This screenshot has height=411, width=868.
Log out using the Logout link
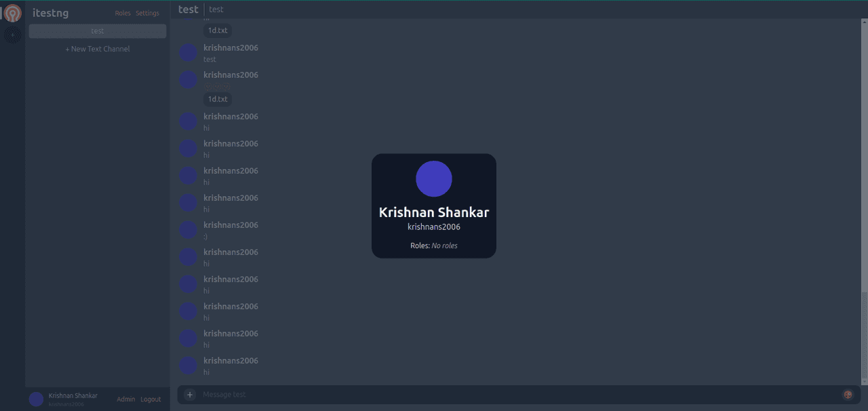coord(151,399)
